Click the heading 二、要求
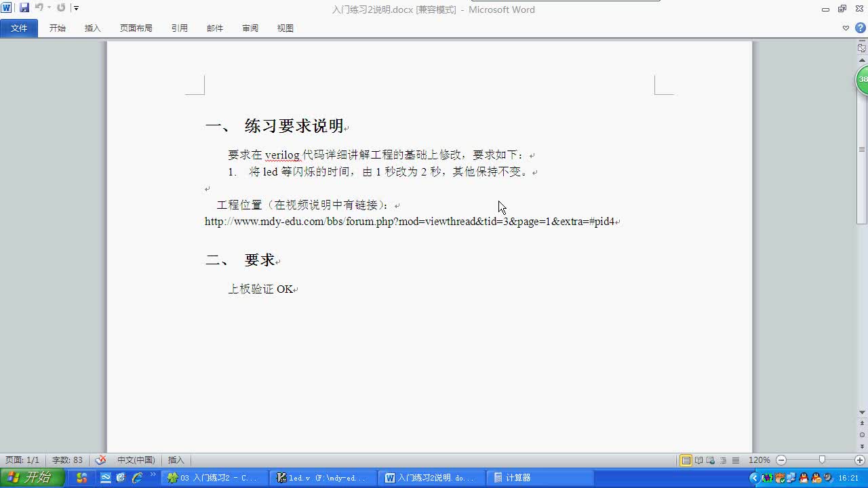Viewport: 868px width, 488px height. click(240, 260)
